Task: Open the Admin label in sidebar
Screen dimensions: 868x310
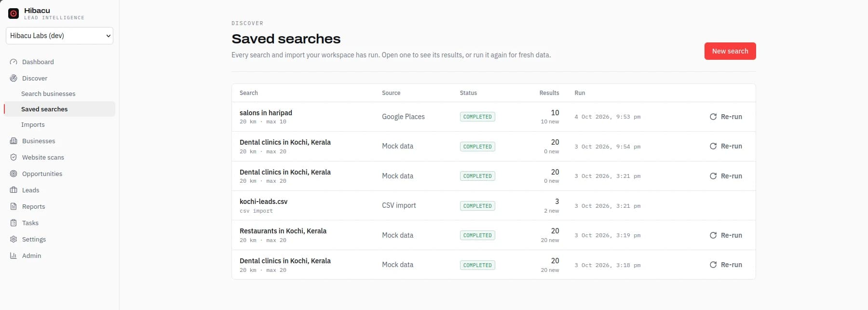Action: click(32, 256)
